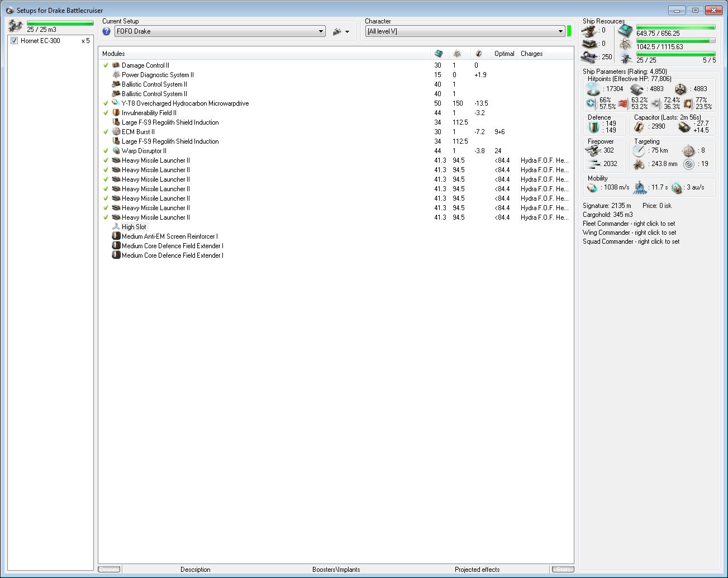The image size is (728, 578).
Task: Click the calibration icon showing 250
Action: (589, 56)
